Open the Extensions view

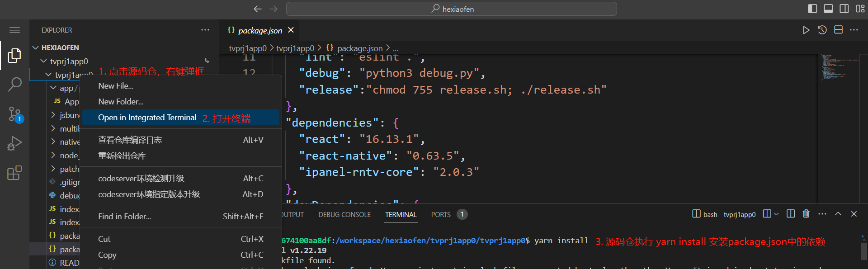click(x=14, y=173)
